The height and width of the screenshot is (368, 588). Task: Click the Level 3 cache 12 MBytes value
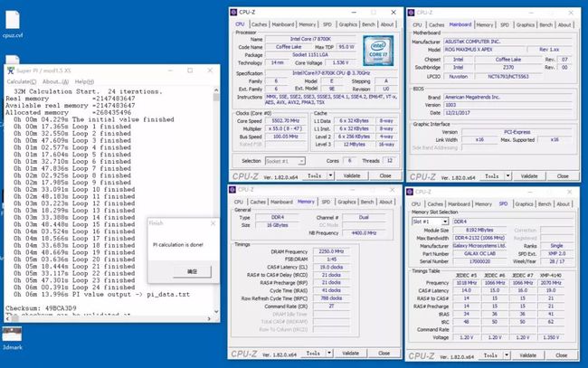click(x=352, y=145)
